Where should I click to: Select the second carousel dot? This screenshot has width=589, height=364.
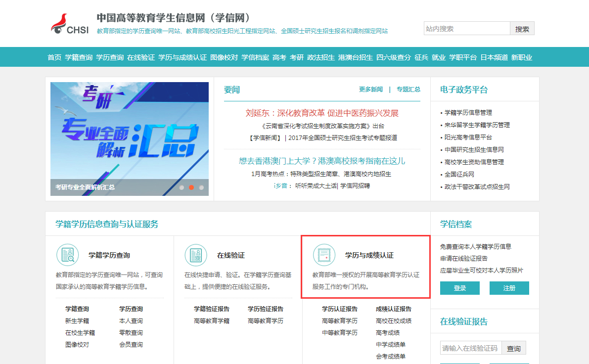191,187
